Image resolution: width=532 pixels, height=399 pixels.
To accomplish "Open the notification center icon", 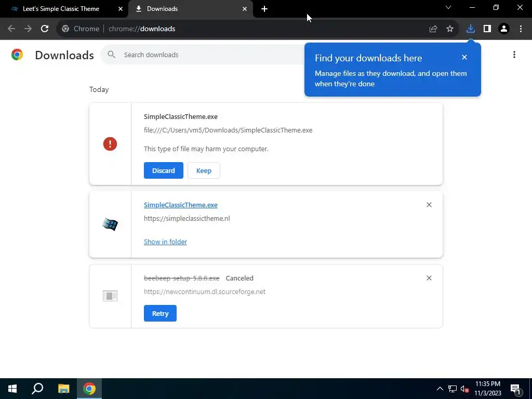I will [x=515, y=389].
